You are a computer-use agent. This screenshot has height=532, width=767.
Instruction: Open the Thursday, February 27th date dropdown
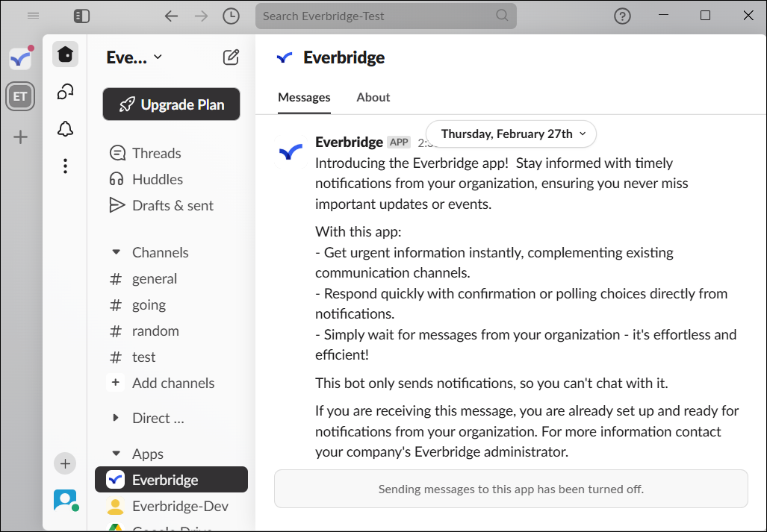[511, 134]
